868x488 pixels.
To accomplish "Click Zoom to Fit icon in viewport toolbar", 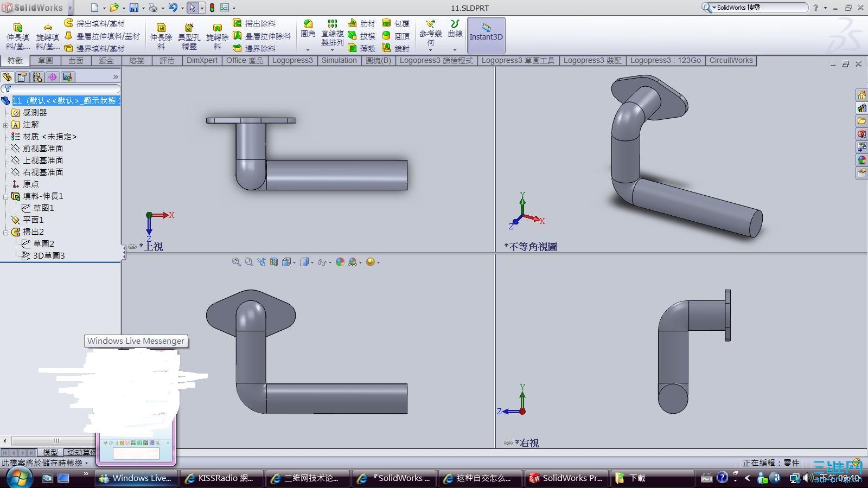I will pyautogui.click(x=237, y=262).
